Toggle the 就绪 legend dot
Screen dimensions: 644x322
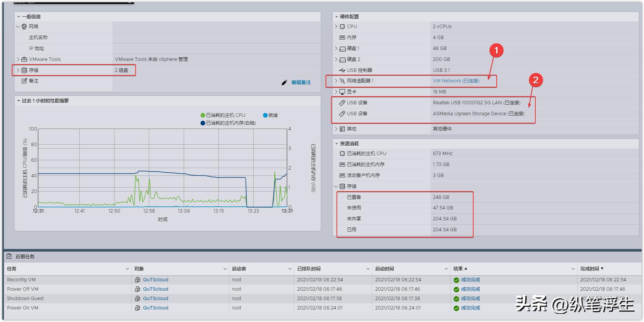click(265, 115)
